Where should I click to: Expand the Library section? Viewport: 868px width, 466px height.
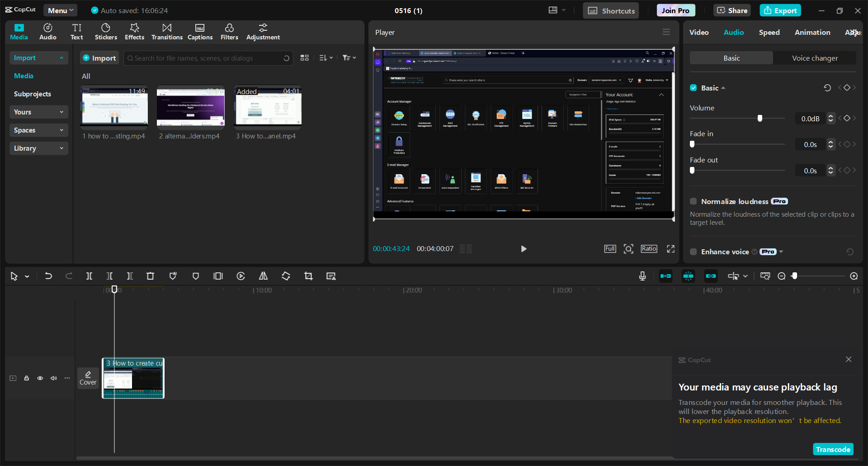click(39, 148)
